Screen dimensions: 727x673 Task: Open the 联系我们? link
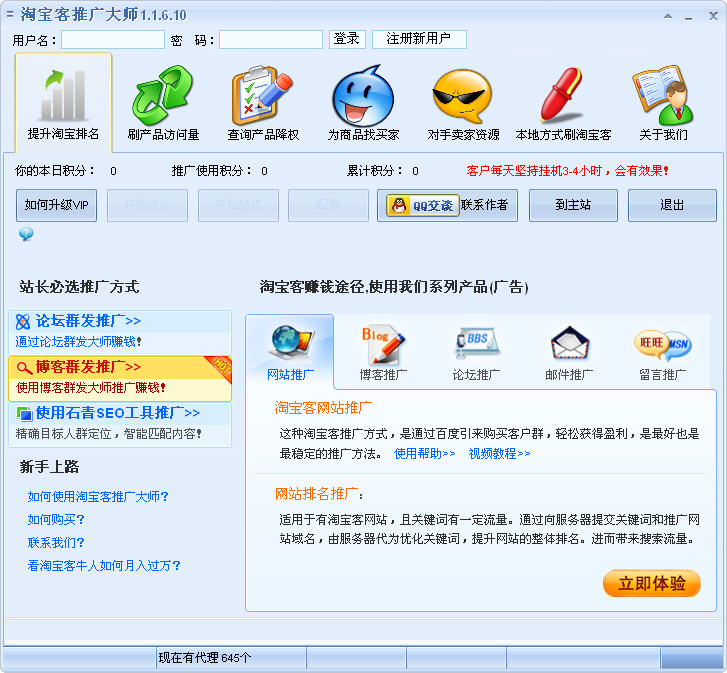56,543
